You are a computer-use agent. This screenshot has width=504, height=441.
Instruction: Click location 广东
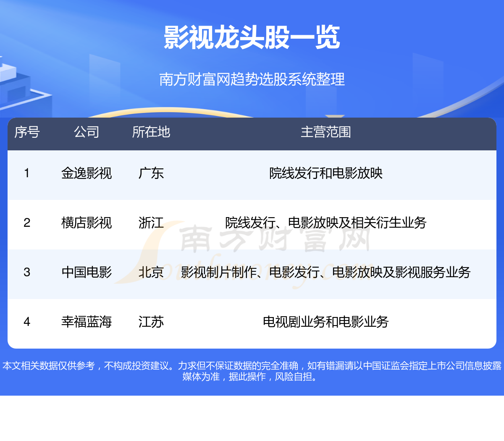pos(151,173)
